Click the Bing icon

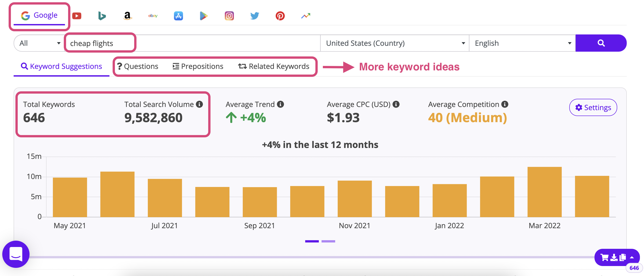coord(102,16)
